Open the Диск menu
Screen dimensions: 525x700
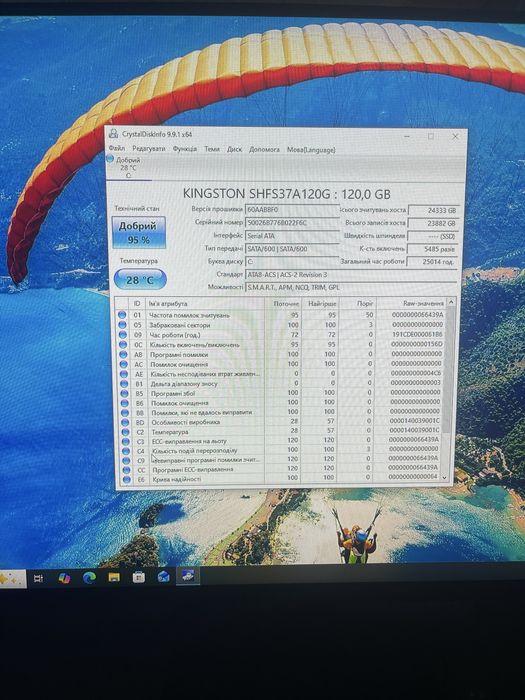coord(234,150)
